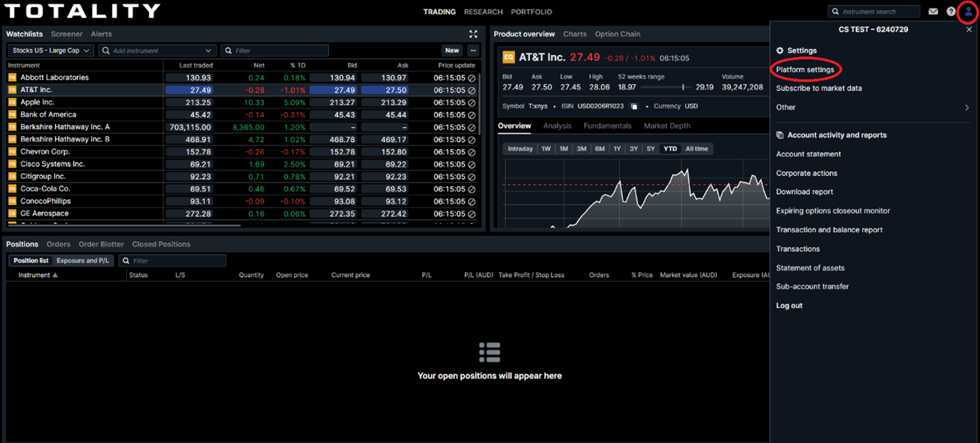Click AT&T Bid price 27.49 cell
The height and width of the screenshot is (443, 980).
333,90
